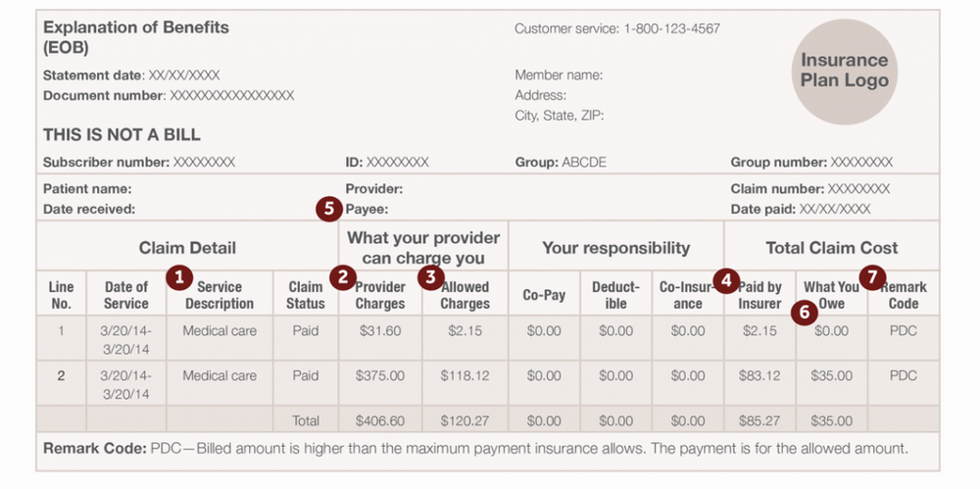Select the $118.12 allowed charges cell

tap(465, 375)
